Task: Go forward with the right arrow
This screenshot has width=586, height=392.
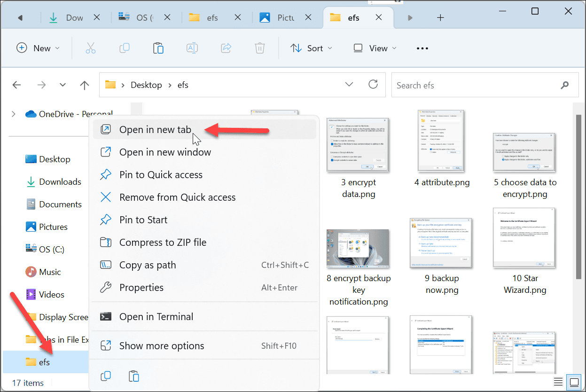Action: tap(41, 85)
